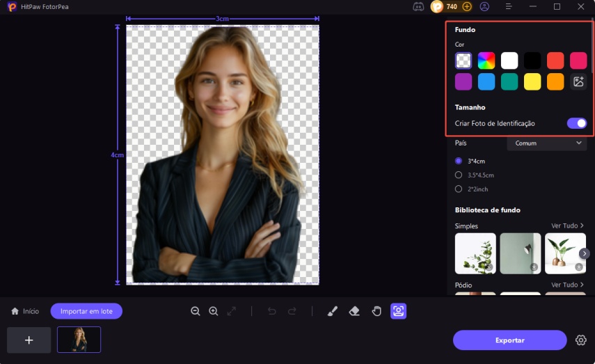Choose transparent background swatch
The width and height of the screenshot is (595, 364).
click(x=463, y=61)
